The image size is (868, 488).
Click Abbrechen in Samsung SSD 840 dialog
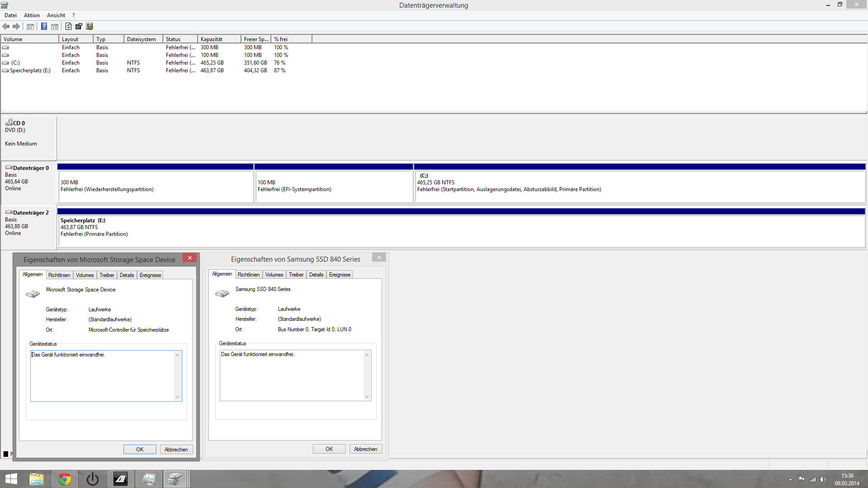pyautogui.click(x=365, y=449)
